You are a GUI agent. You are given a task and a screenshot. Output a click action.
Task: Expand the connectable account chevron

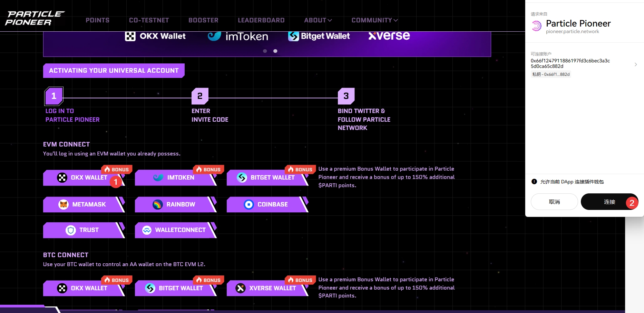(636, 64)
